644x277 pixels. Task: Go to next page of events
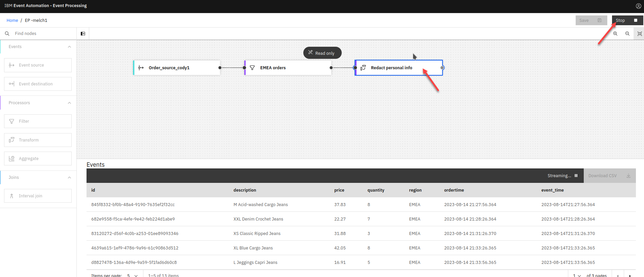(x=630, y=275)
